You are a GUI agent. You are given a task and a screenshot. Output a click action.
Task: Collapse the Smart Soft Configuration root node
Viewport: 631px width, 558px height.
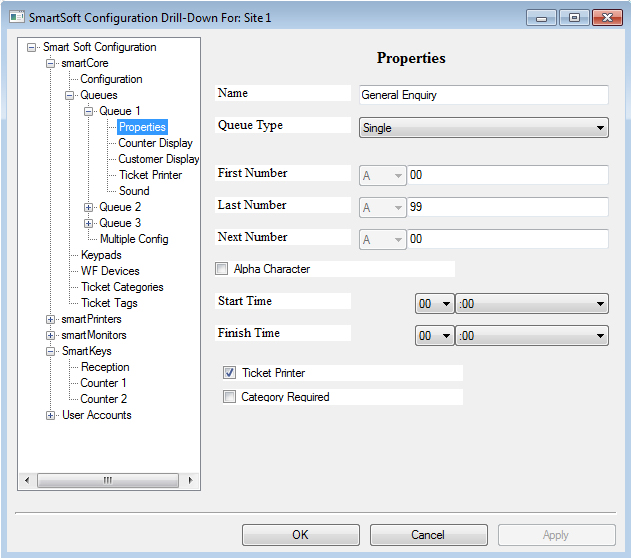pyautogui.click(x=31, y=47)
